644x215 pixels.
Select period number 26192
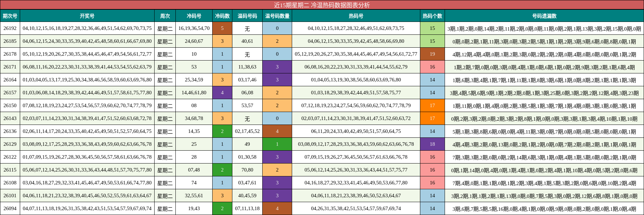point(10,28)
